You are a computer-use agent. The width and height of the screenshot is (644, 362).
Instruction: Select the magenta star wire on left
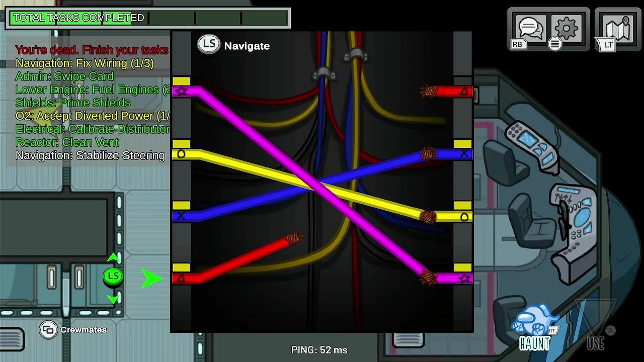click(x=182, y=91)
